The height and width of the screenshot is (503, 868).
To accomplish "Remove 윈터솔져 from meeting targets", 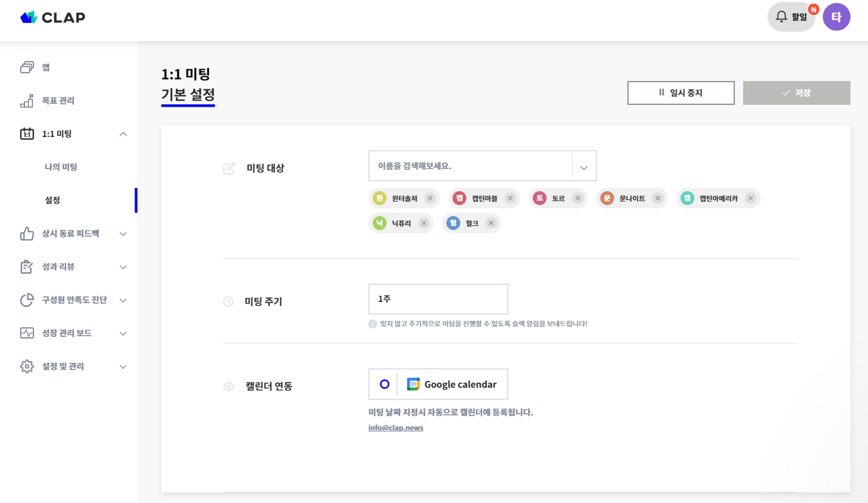I will pos(430,198).
